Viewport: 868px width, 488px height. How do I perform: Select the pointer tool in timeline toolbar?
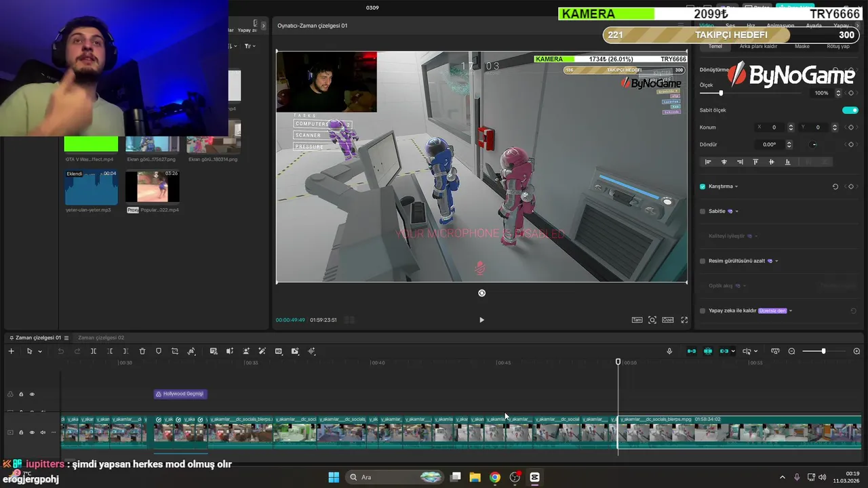(x=29, y=351)
